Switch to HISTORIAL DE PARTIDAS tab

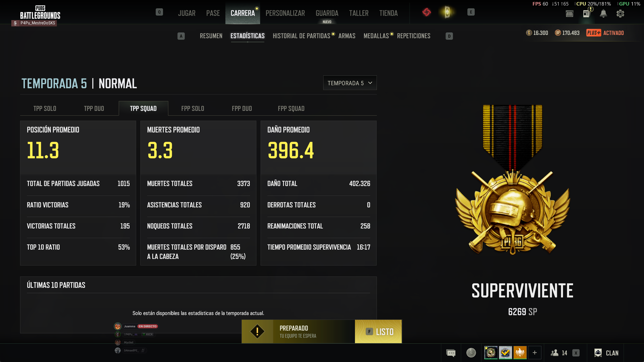pyautogui.click(x=301, y=36)
